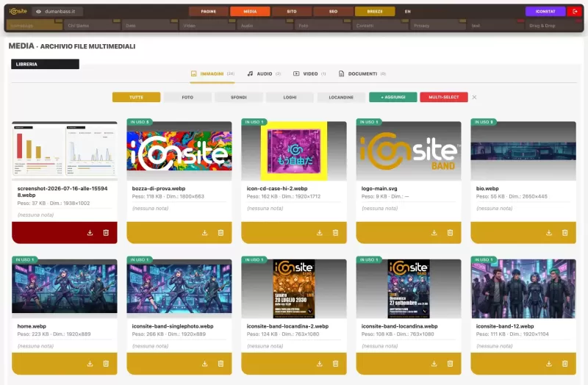
Task: Open the colorful bozza-di-prova thumbnail
Action: tap(179, 151)
